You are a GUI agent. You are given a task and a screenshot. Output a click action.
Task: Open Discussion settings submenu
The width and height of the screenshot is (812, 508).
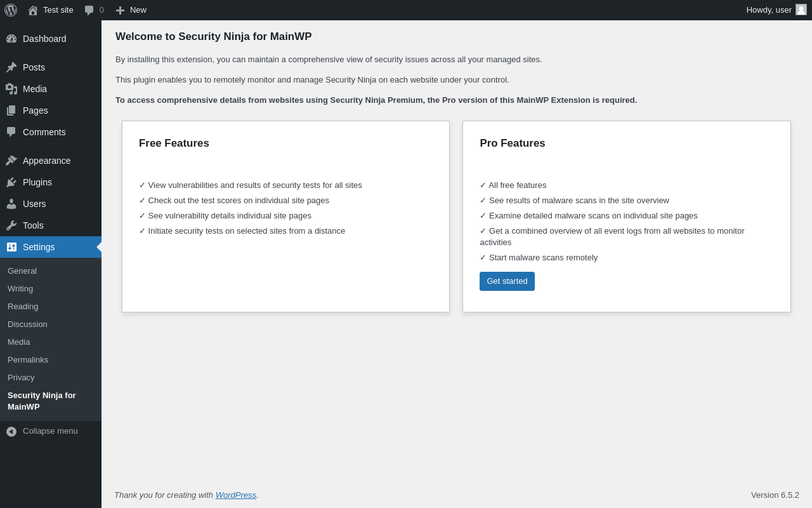(51, 324)
